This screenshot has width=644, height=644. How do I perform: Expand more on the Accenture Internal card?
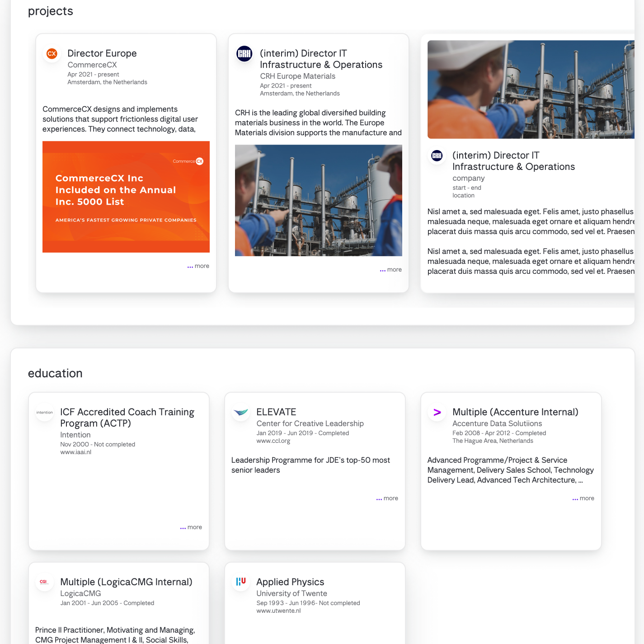pos(583,498)
